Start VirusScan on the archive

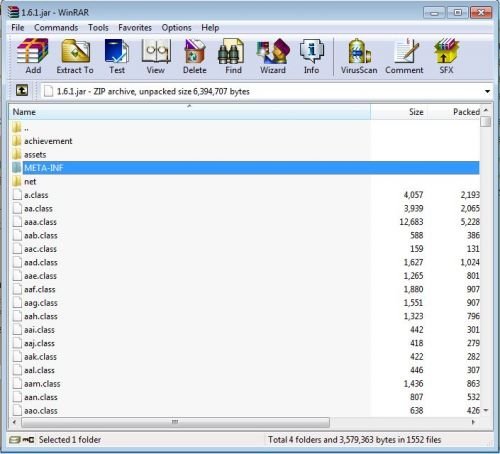click(x=359, y=56)
